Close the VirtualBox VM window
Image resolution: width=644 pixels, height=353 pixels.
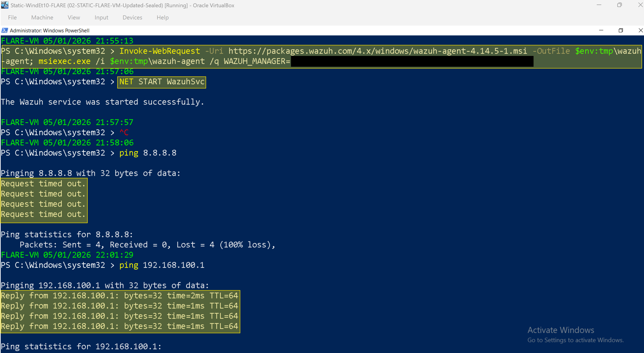coord(640,5)
